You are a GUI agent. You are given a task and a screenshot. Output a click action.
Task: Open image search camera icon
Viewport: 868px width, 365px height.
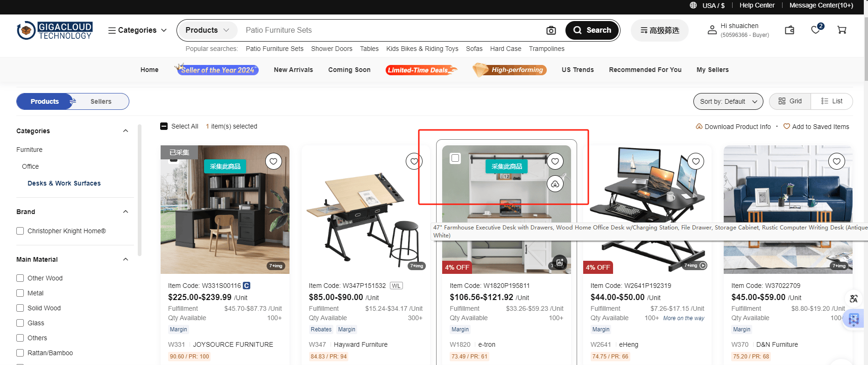tap(551, 30)
